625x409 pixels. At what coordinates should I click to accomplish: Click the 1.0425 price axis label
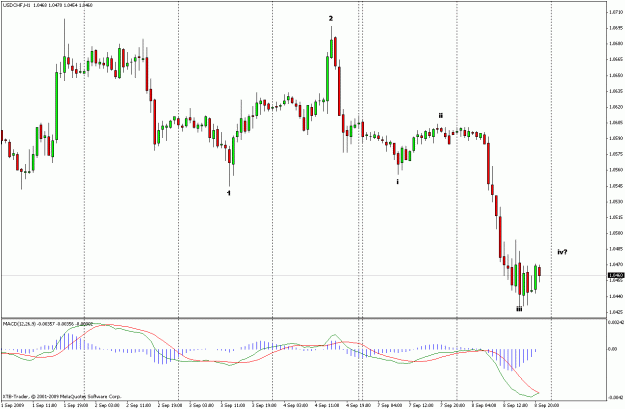[616, 312]
